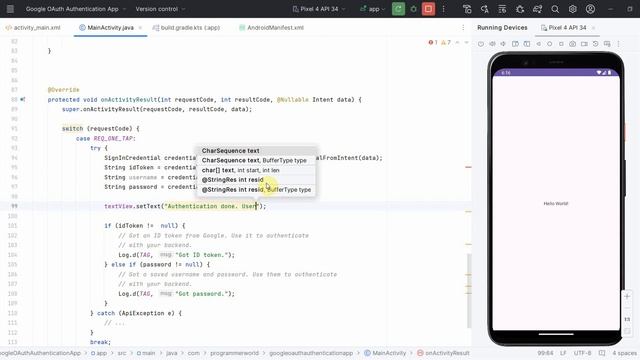This screenshot has height=360, width=640.
Task: Click the emulator Back triangle button
Action: click(538, 44)
